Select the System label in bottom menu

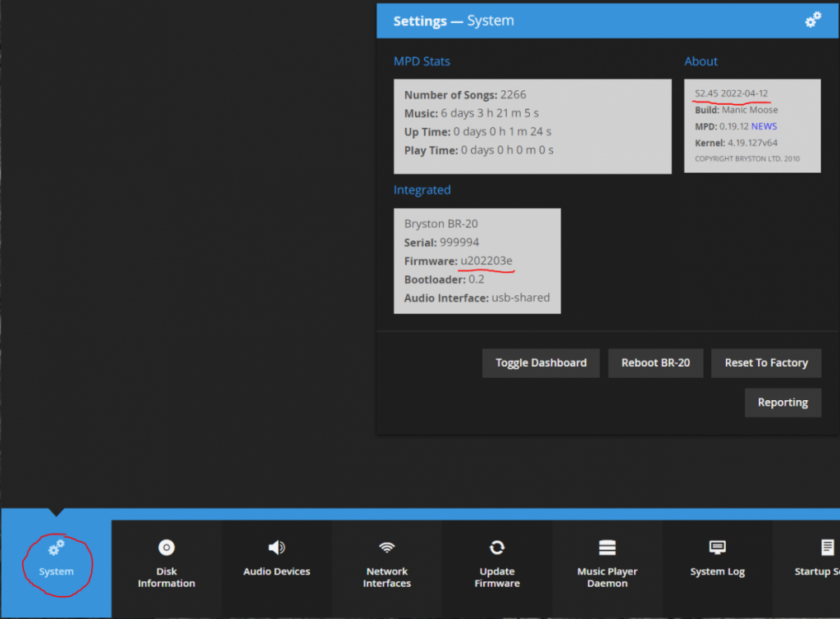coord(57,571)
